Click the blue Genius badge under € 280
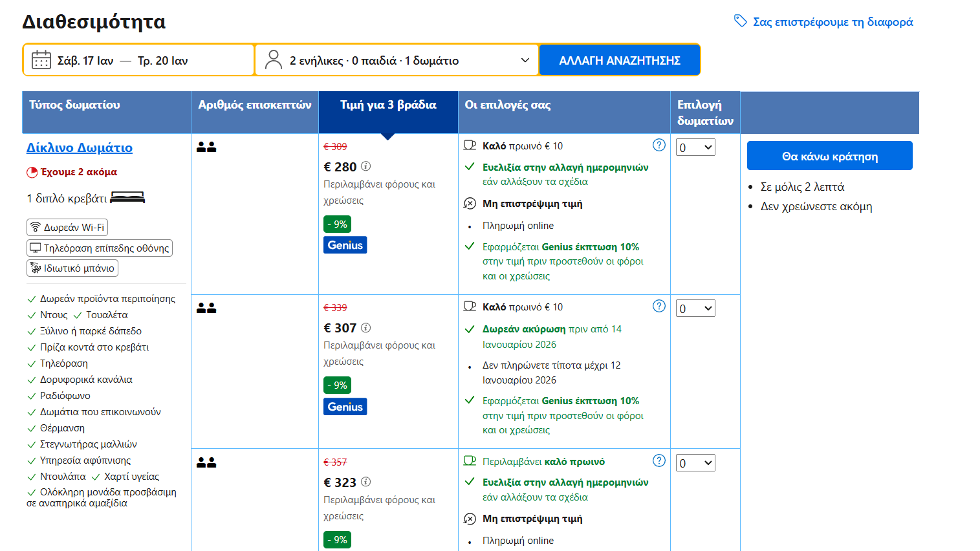Viewport: 980px width, 551px height. point(345,245)
